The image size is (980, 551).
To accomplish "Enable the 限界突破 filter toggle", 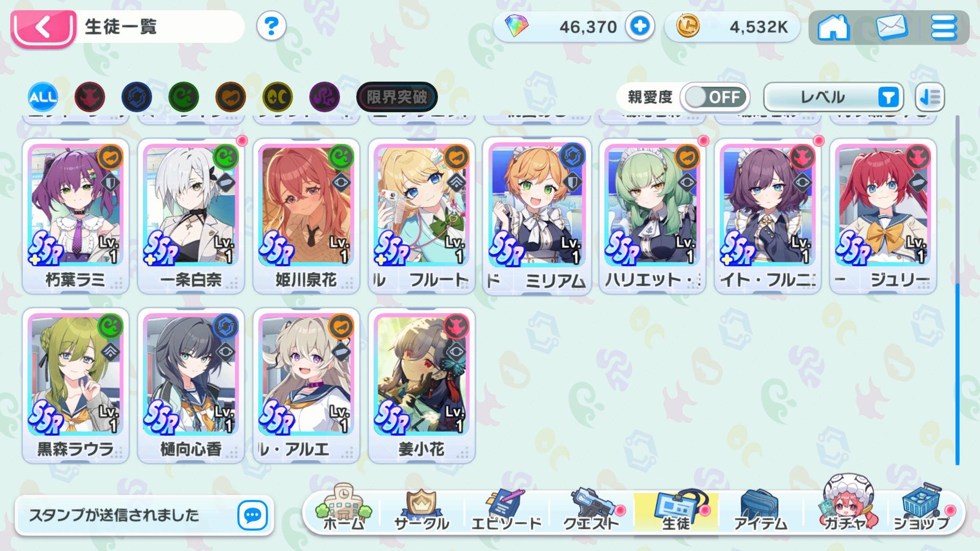I will [397, 97].
